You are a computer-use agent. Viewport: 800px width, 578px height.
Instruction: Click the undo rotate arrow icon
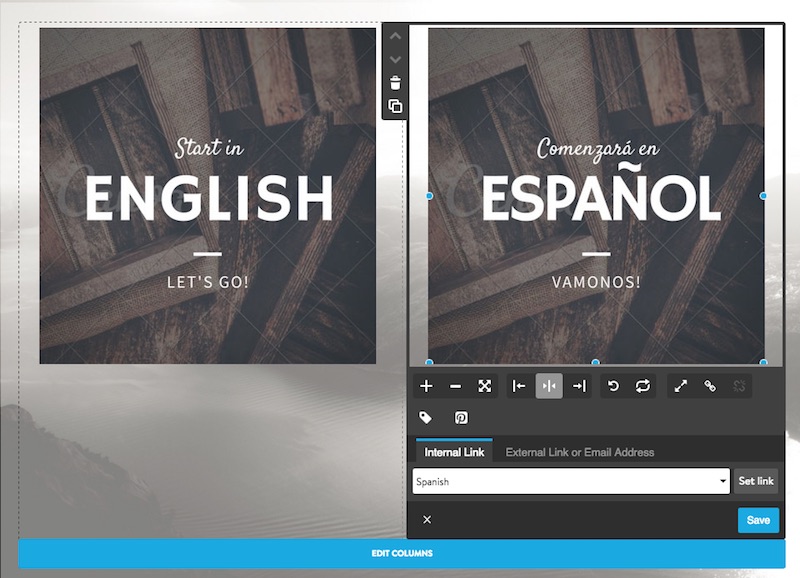point(613,386)
